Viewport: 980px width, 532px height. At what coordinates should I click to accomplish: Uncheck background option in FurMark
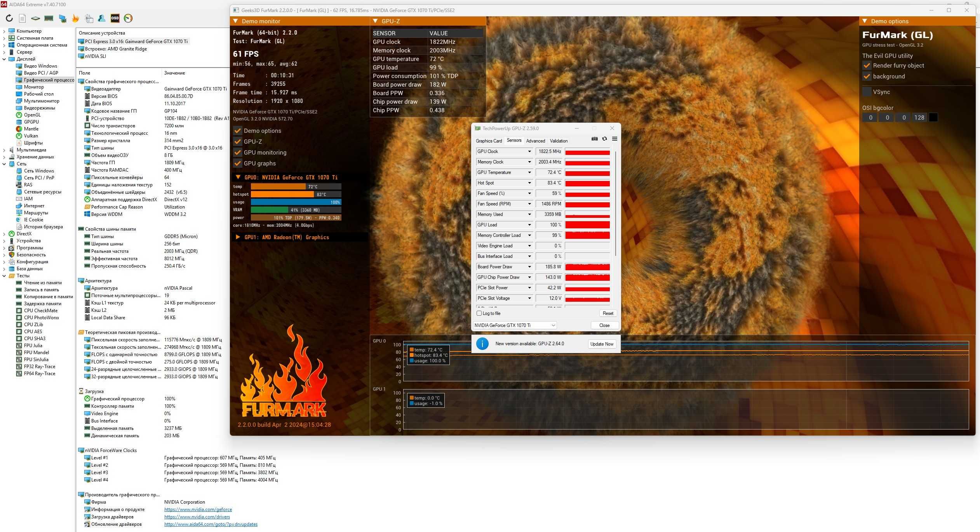click(867, 76)
